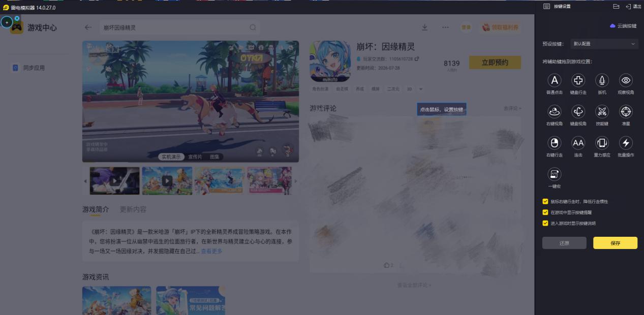644x315 pixels.
Task: Click the search magnifier icon
Action: [x=253, y=27]
